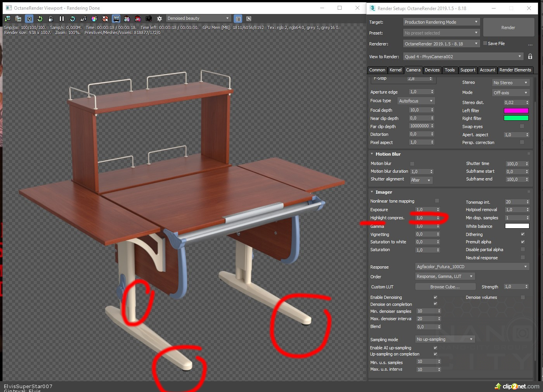Open the Denoised beauty render pass dropdown

coord(198,18)
